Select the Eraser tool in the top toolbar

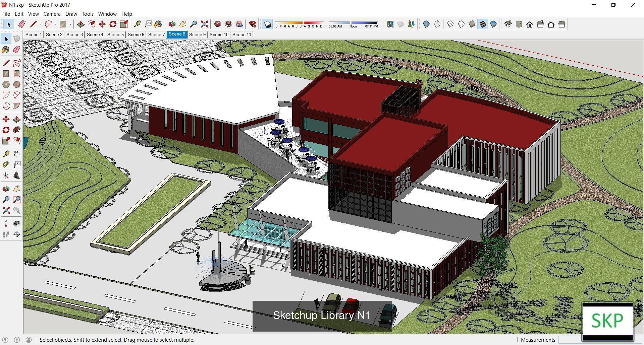22,24
